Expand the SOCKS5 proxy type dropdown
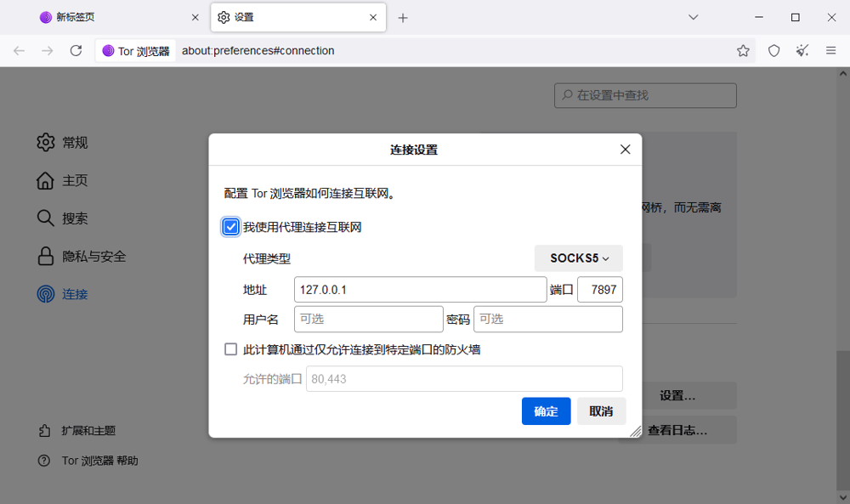Screen dimensions: 850x504 [x=579, y=258]
